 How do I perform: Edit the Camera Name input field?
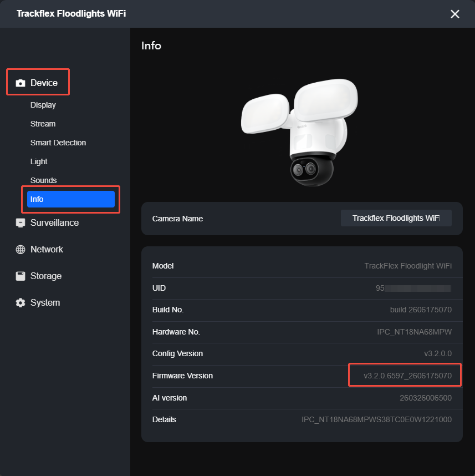(x=396, y=218)
